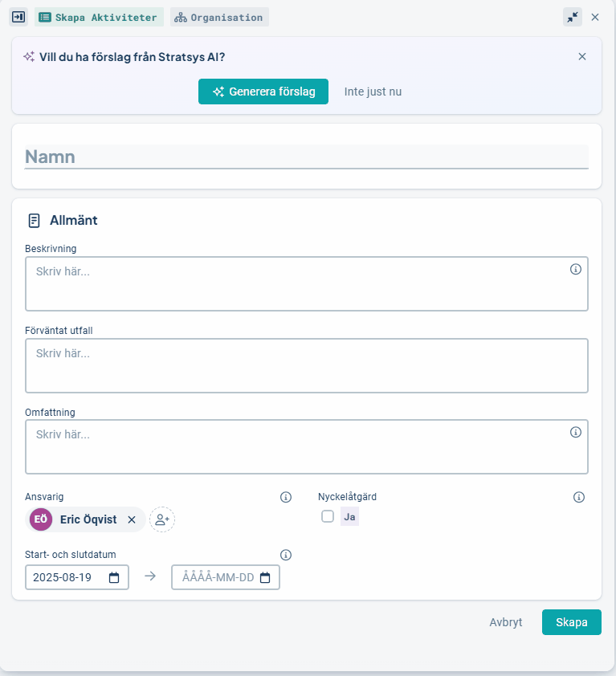The height and width of the screenshot is (676, 616).
Task: Click the collapse side panel icon
Action: (x=18, y=17)
